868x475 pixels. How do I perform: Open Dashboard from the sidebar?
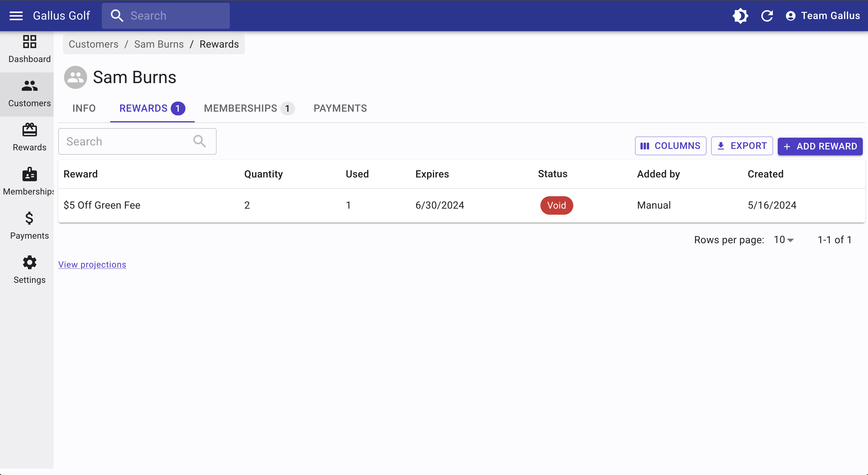pyautogui.click(x=29, y=50)
